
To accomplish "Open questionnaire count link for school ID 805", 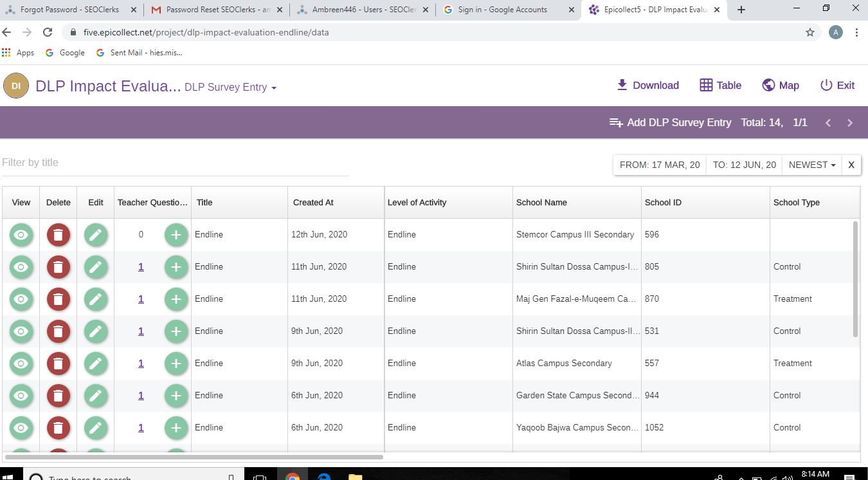I will [x=141, y=267].
